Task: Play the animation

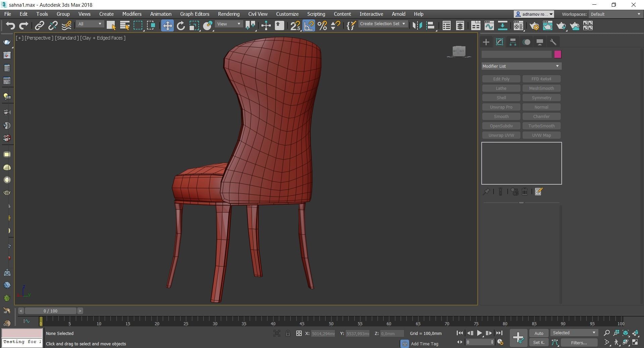Action: [x=479, y=333]
